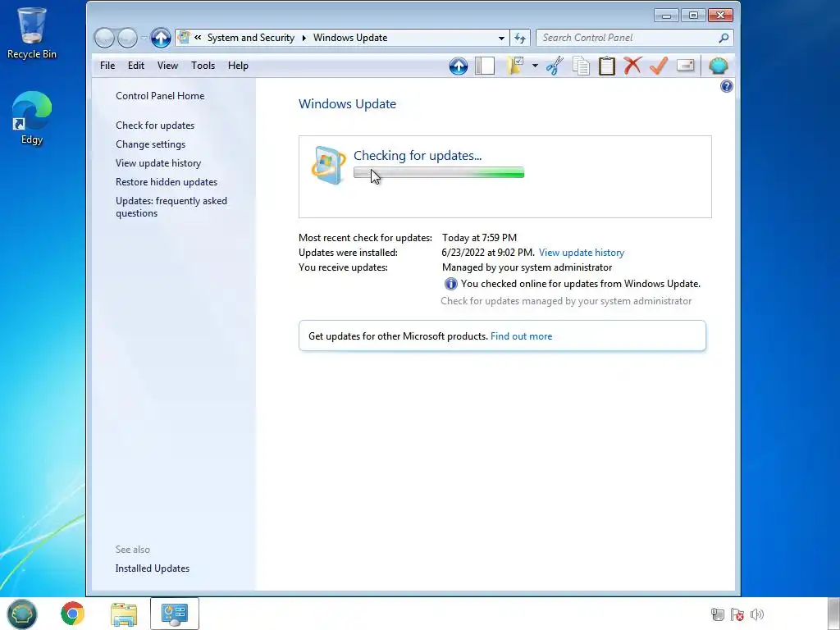Expand the System and Security breadcrumb arrow
This screenshot has width=840, height=630.
coord(304,38)
